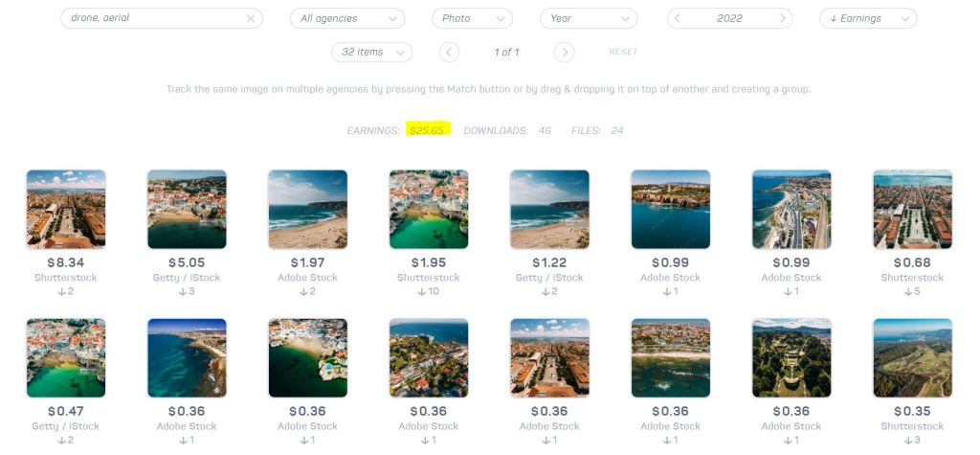The image size is (980, 455).
Task: Click the RESET filters link
Action: pos(623,52)
